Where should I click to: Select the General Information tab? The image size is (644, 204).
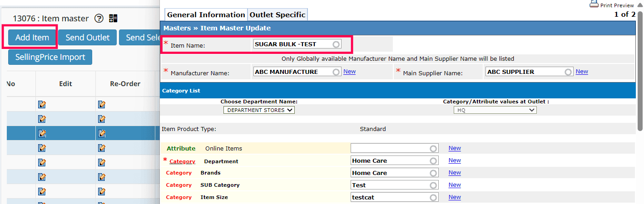[206, 15]
